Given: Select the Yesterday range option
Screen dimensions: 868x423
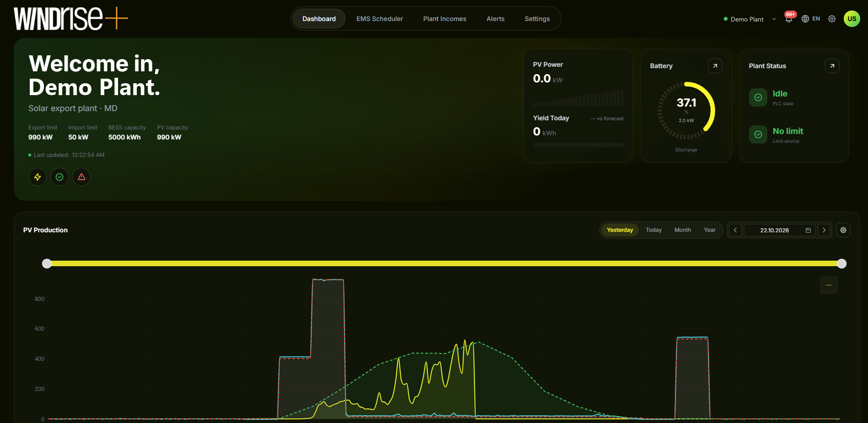Looking at the screenshot, I should point(620,230).
